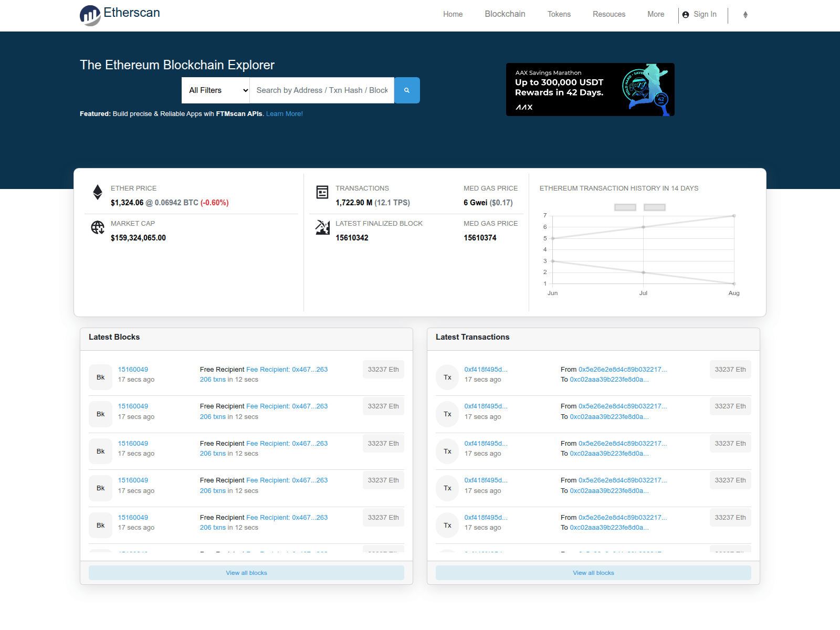Click the market cap $159,324,065.00 value
The height and width of the screenshot is (630, 840).
point(138,238)
